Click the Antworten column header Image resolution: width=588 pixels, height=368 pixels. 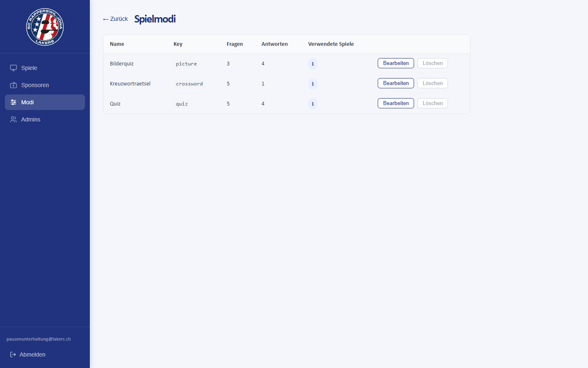coord(274,44)
